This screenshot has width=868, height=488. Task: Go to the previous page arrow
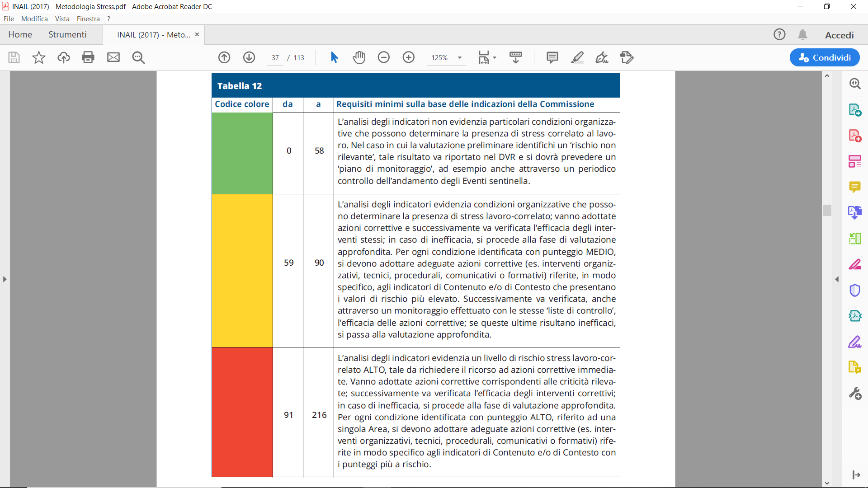tap(224, 57)
